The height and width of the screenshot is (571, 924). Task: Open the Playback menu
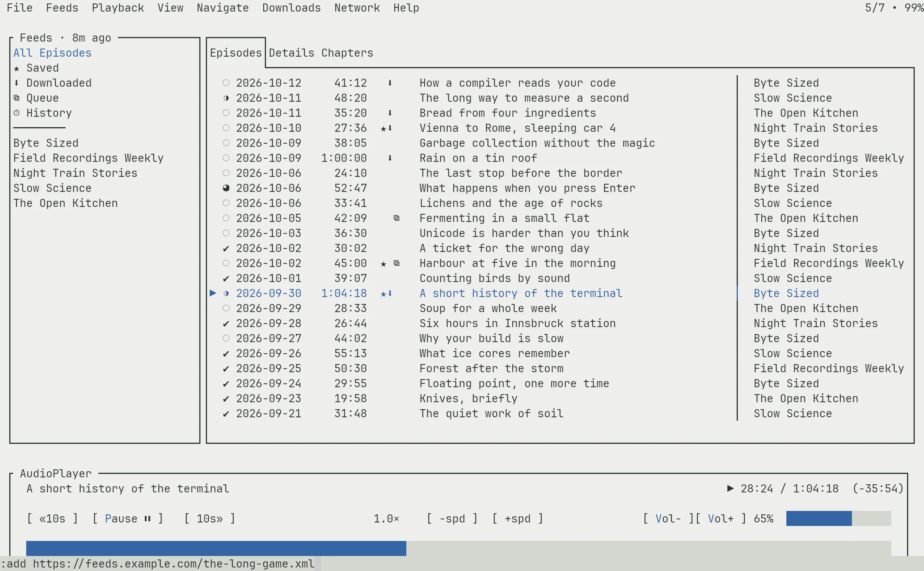[x=118, y=8]
